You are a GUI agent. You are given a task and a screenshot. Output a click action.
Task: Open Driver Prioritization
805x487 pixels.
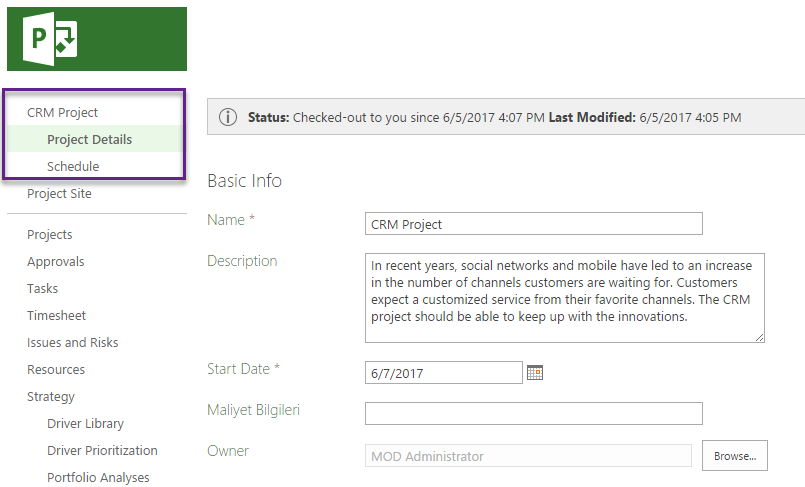102,451
